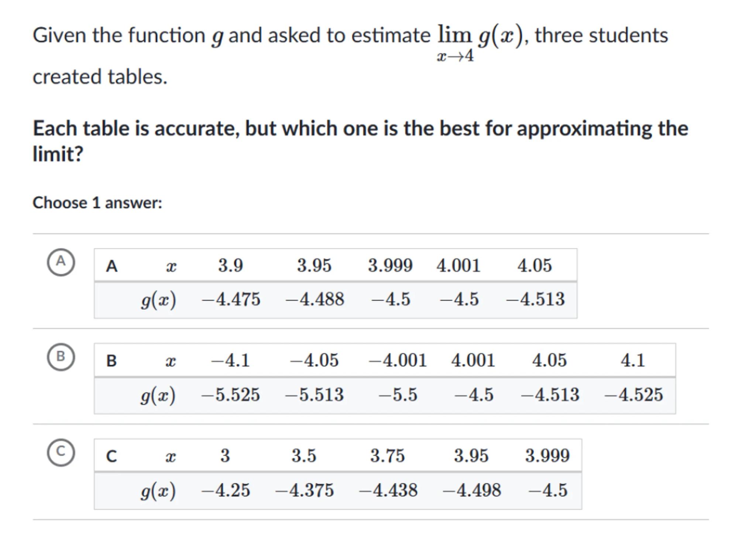
Task: Click the x value 3.9 in table A
Action: (230, 266)
